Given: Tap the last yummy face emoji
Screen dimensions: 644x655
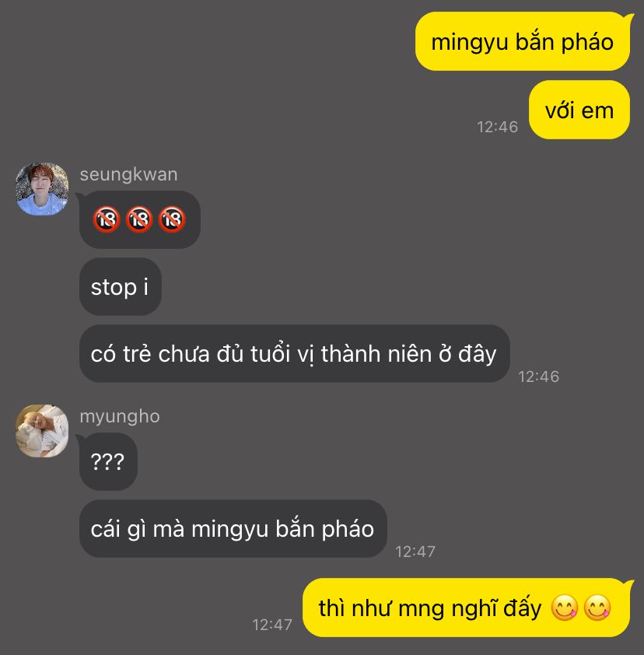Looking at the screenshot, I should [x=597, y=608].
